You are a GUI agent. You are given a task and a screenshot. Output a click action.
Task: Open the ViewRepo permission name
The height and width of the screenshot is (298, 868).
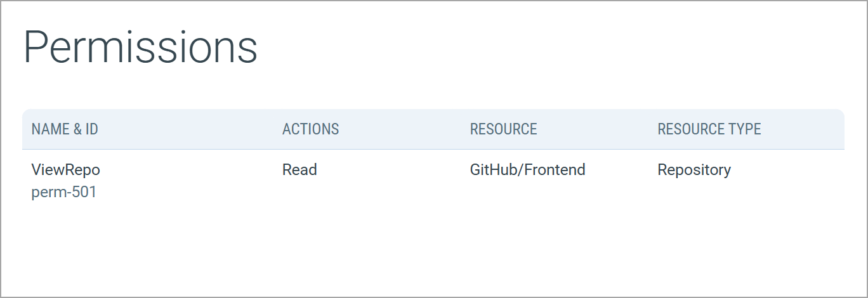[x=65, y=170]
